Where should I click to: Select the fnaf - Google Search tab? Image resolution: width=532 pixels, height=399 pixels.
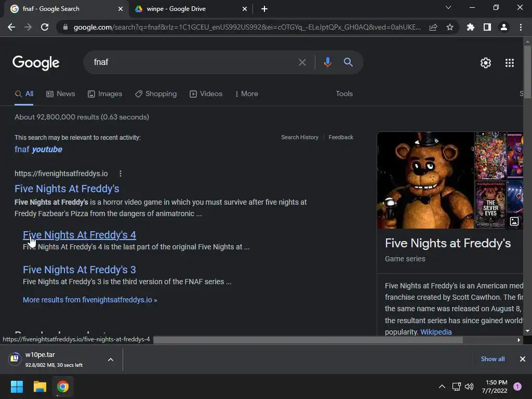tap(66, 9)
